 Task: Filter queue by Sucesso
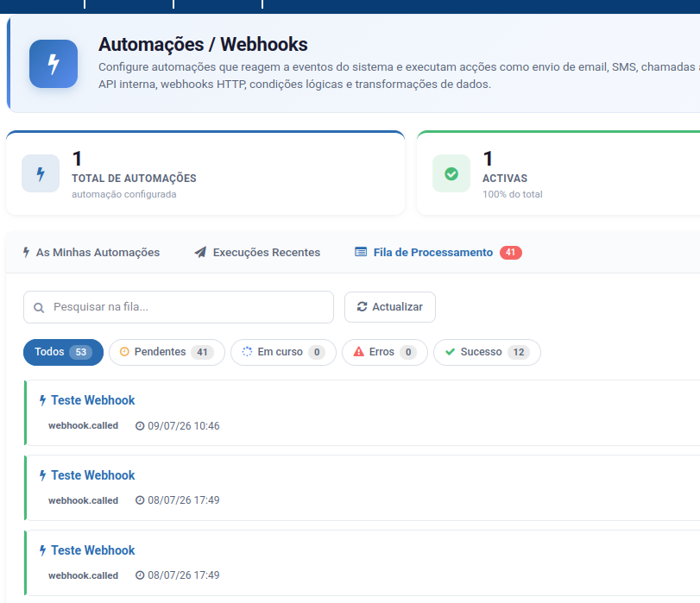click(487, 352)
